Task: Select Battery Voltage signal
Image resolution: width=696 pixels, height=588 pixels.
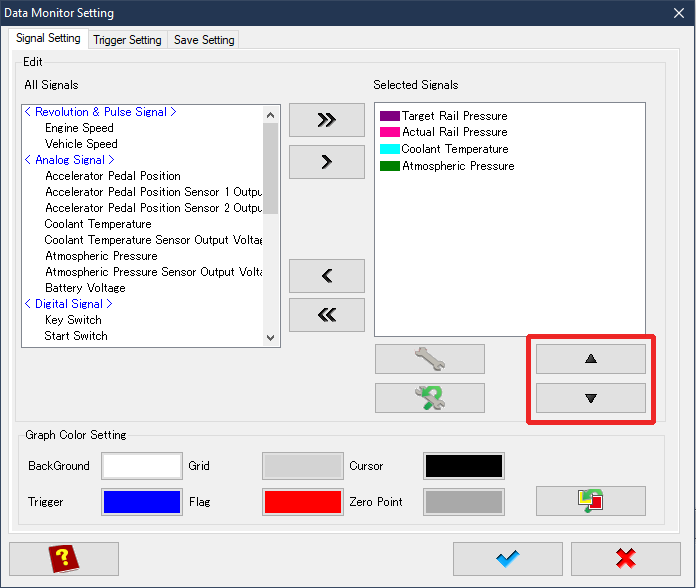Action: 85,288
